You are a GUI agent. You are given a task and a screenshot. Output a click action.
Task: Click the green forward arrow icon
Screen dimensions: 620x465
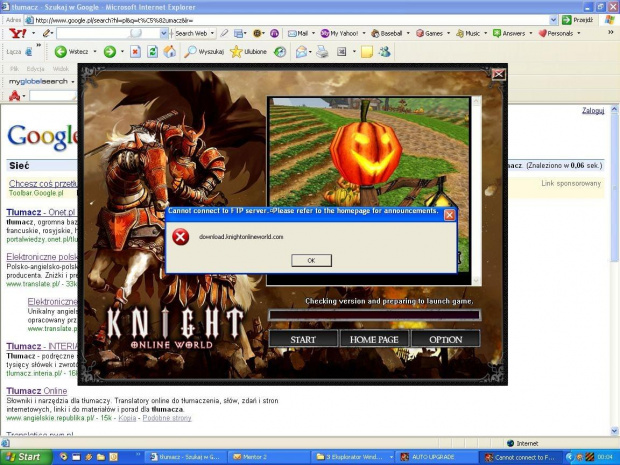click(110, 52)
